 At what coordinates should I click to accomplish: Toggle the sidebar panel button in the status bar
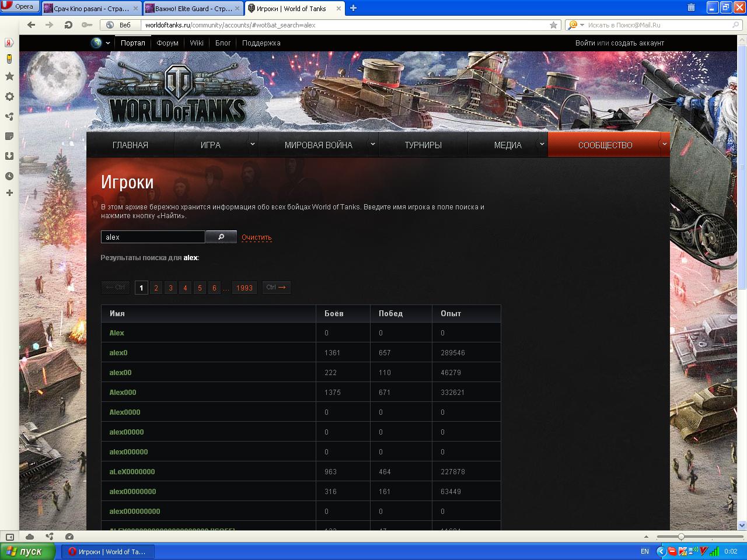(10, 537)
